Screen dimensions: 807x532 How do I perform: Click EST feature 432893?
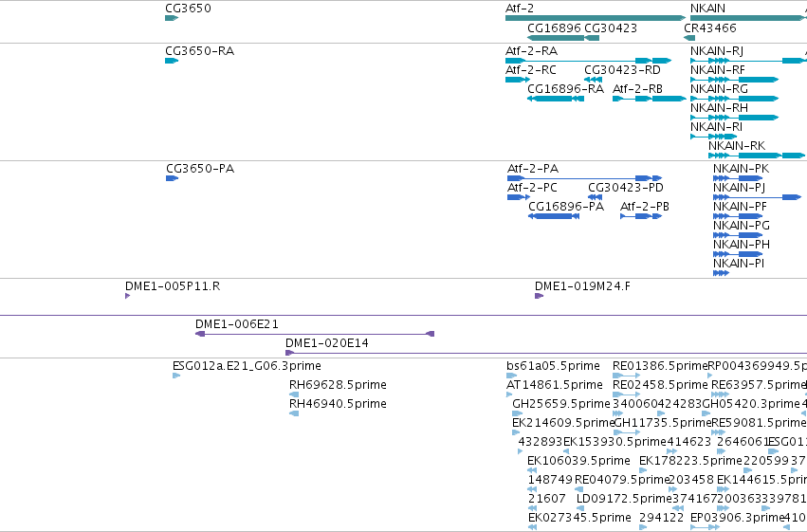pyautogui.click(x=521, y=452)
